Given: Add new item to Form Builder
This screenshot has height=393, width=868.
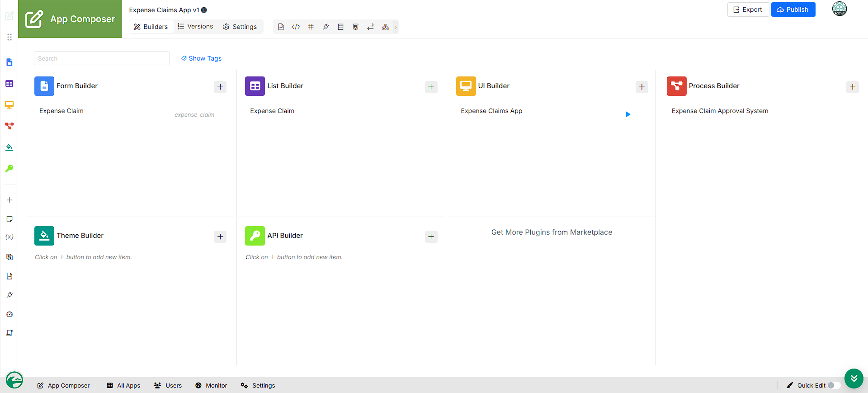Looking at the screenshot, I should tap(220, 87).
